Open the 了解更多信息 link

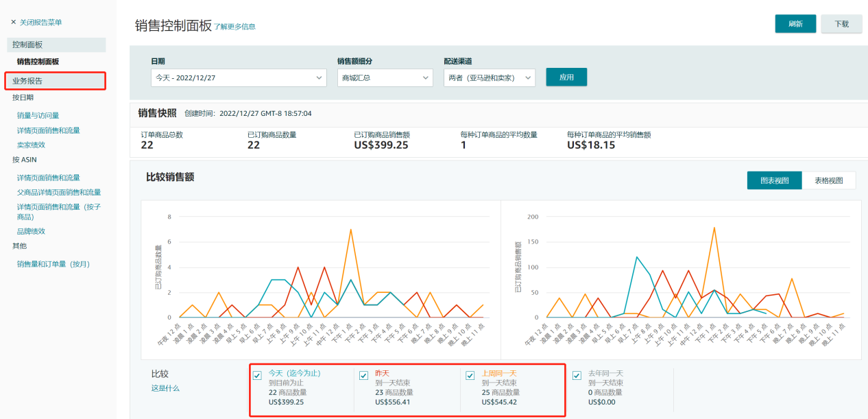coord(234,27)
